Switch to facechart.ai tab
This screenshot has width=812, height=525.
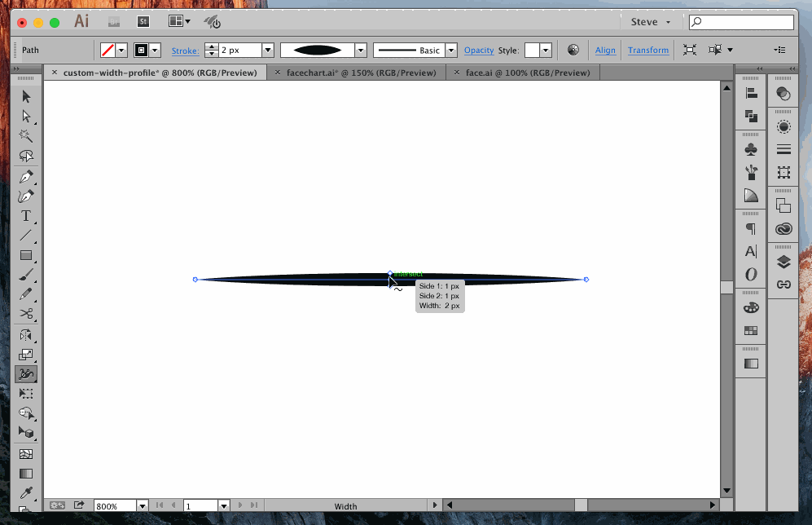pyautogui.click(x=361, y=73)
